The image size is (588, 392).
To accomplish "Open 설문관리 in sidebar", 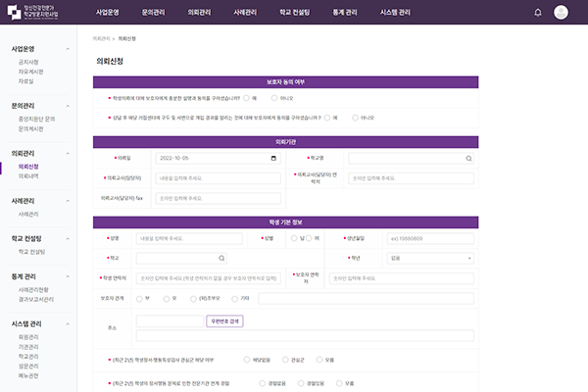I will 28,367.
